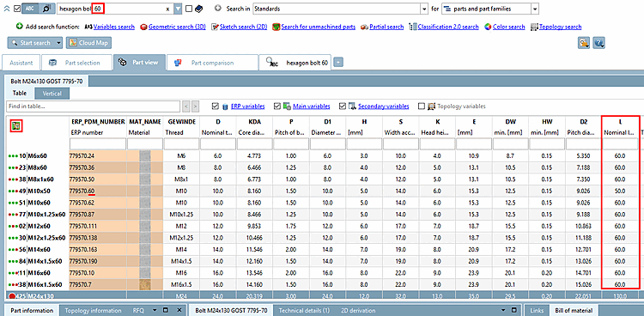Toggle the ERP variables checkbox
The image size is (644, 316).
coord(216,106)
